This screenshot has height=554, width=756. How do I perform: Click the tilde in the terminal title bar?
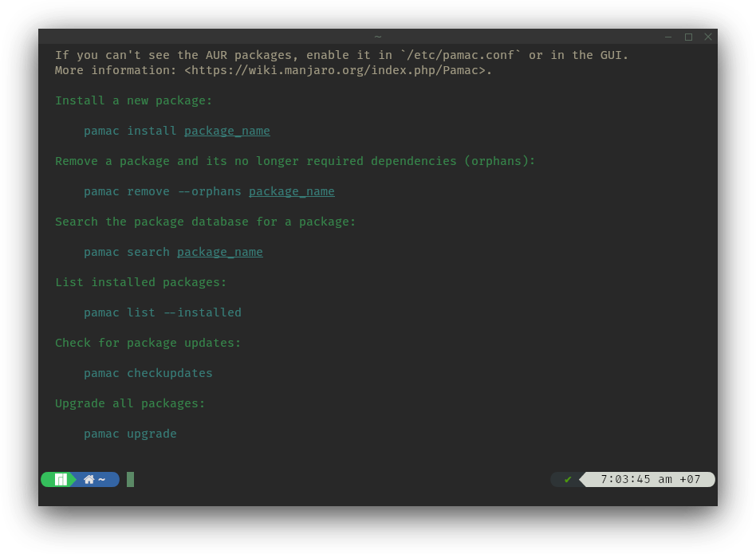tap(377, 37)
